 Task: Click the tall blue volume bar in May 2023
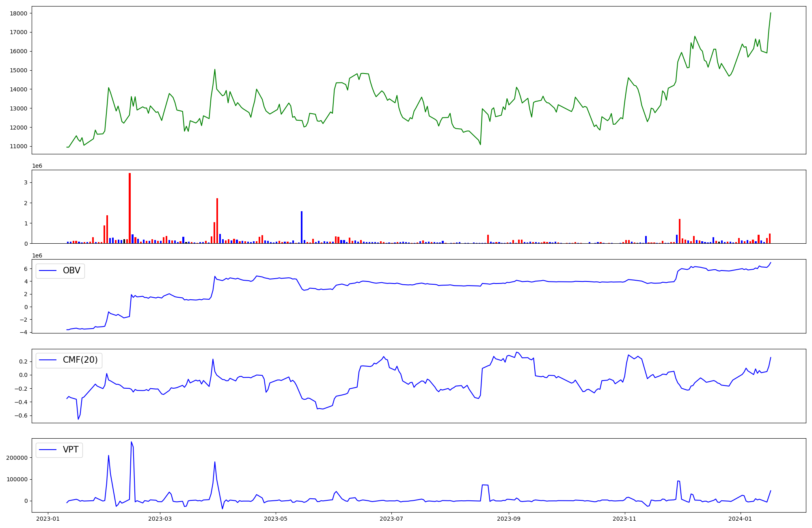[x=302, y=227]
